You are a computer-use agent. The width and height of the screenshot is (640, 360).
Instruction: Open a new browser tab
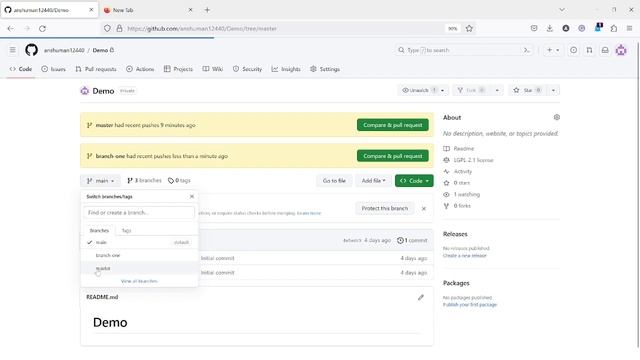(207, 10)
